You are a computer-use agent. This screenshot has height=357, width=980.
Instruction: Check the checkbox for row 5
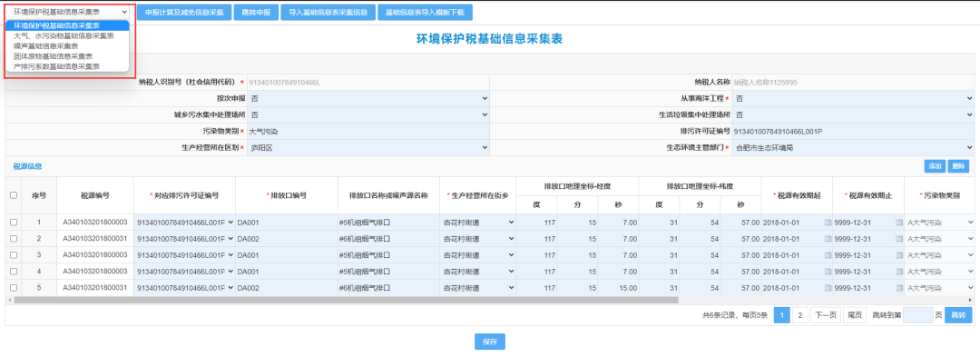click(14, 288)
